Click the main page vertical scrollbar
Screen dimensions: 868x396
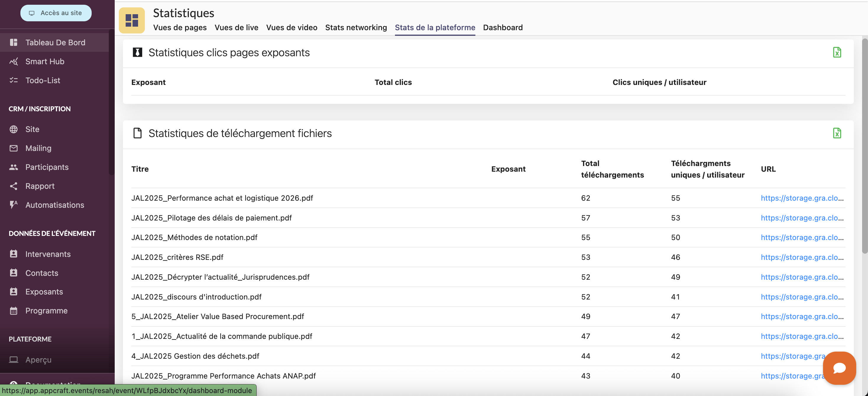pyautogui.click(x=864, y=146)
